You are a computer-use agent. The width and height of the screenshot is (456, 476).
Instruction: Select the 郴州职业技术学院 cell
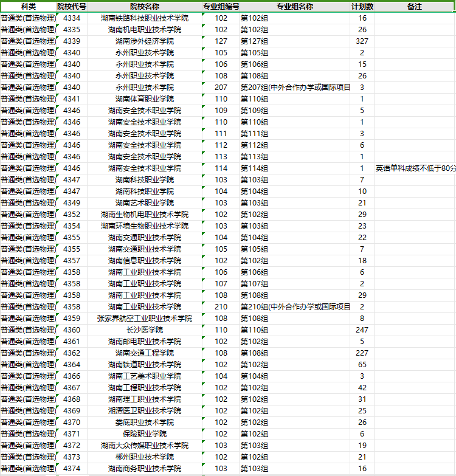pos(144,457)
